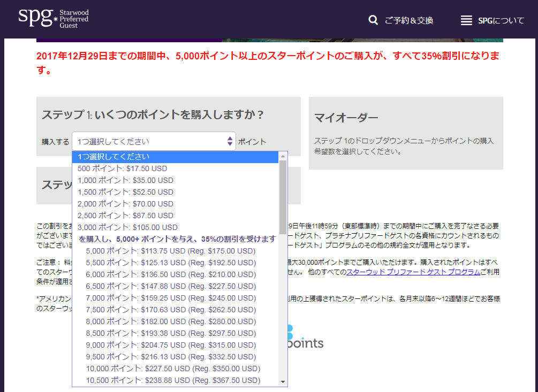The height and width of the screenshot is (392, 538).
Task: Choose 6,500 ポイント: $147.88 USD
Action: pyautogui.click(x=175, y=286)
